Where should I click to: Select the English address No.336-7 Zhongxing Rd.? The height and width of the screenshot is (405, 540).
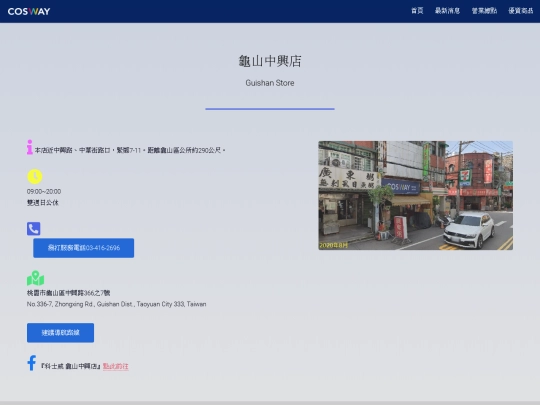pos(116,304)
